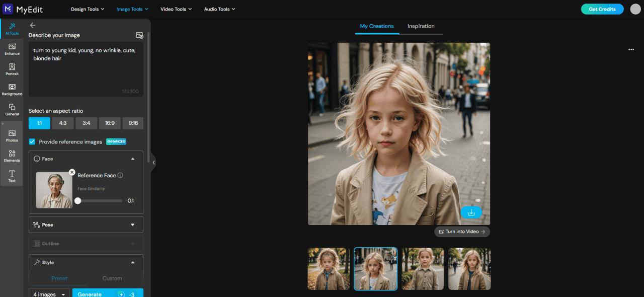The width and height of the screenshot is (644, 297).
Task: Select the second highlighted result thumbnail
Action: pos(375,269)
